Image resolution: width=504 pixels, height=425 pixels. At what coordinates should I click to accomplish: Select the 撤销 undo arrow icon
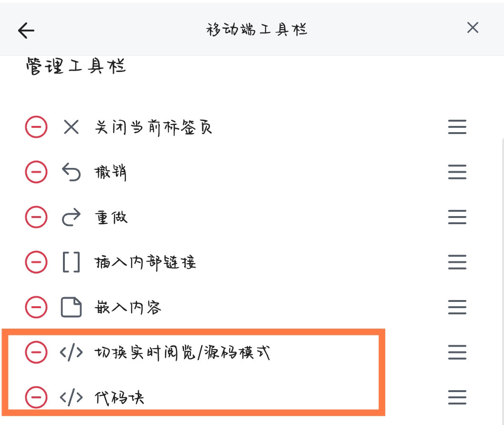[x=71, y=172]
